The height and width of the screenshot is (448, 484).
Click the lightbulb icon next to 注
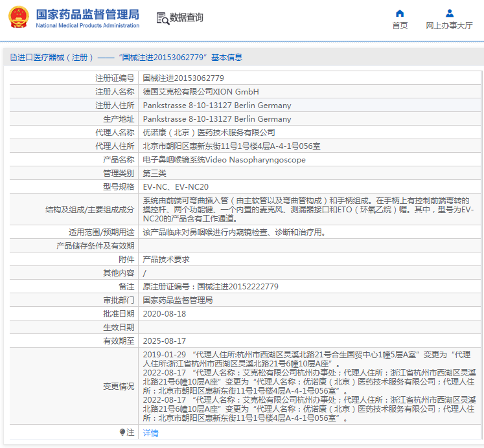tap(122, 432)
